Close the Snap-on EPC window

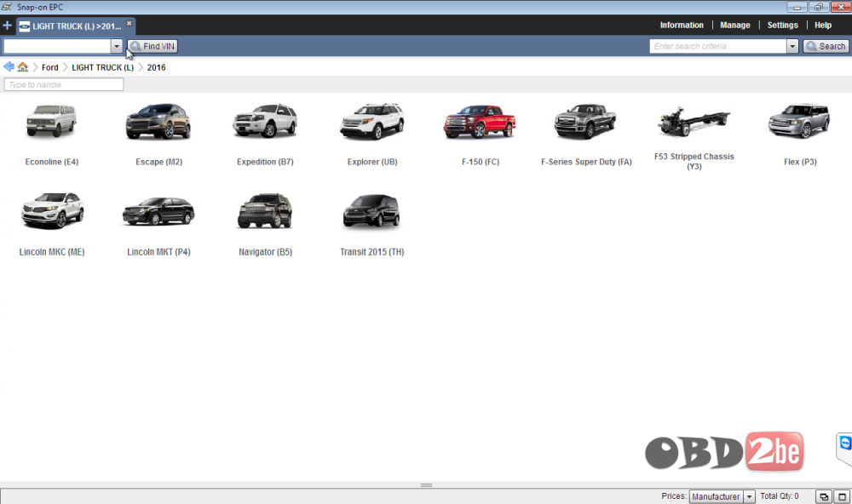click(x=841, y=7)
